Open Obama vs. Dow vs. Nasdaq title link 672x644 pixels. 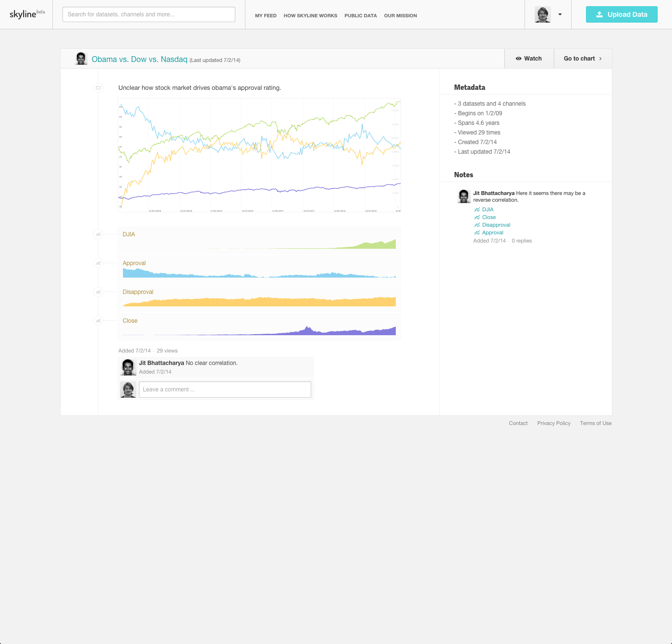(139, 59)
